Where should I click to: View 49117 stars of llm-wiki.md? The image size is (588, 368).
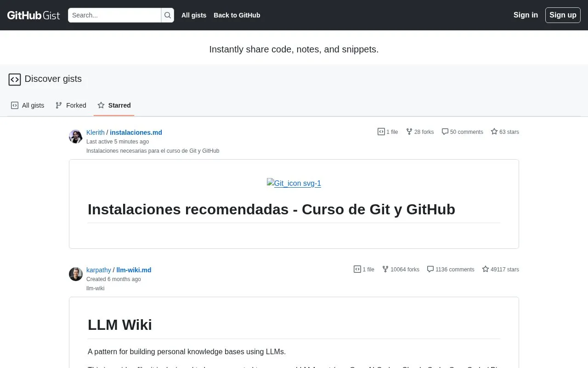click(x=500, y=270)
